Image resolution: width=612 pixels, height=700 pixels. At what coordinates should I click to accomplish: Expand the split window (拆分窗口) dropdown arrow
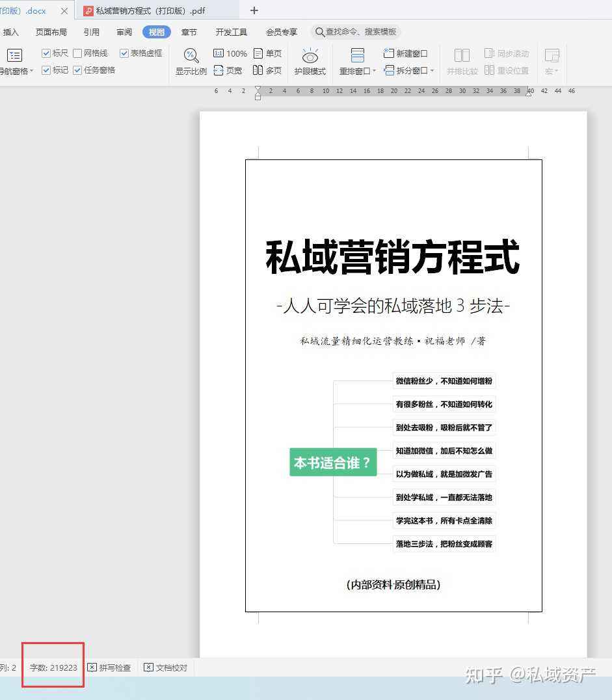[x=432, y=70]
